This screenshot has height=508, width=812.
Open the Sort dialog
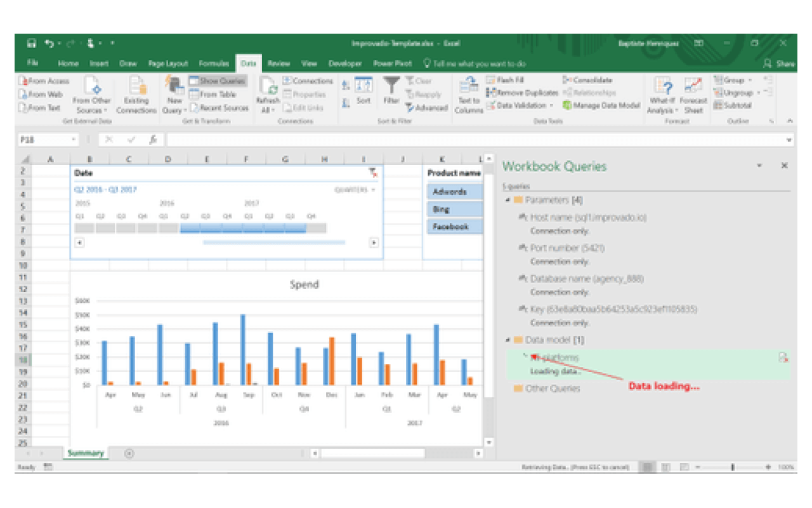pyautogui.click(x=363, y=91)
